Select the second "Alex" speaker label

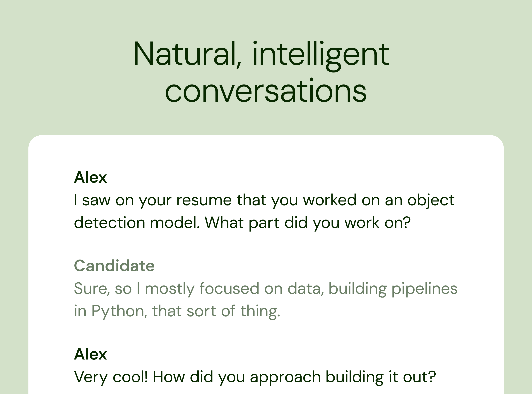[x=90, y=354]
